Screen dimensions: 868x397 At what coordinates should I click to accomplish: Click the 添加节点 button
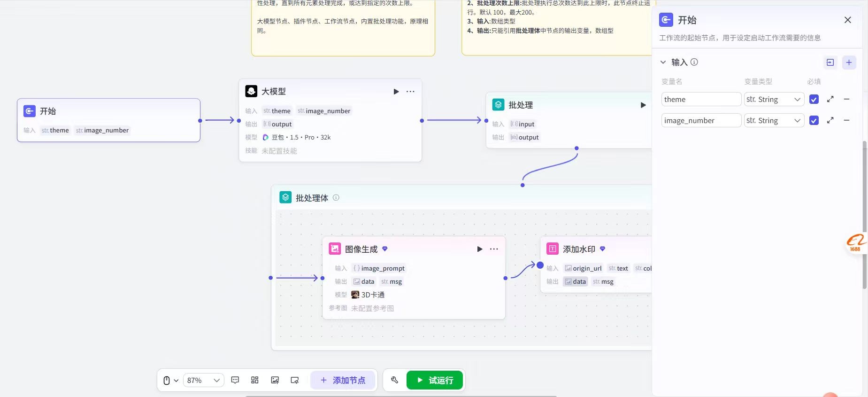pyautogui.click(x=343, y=380)
